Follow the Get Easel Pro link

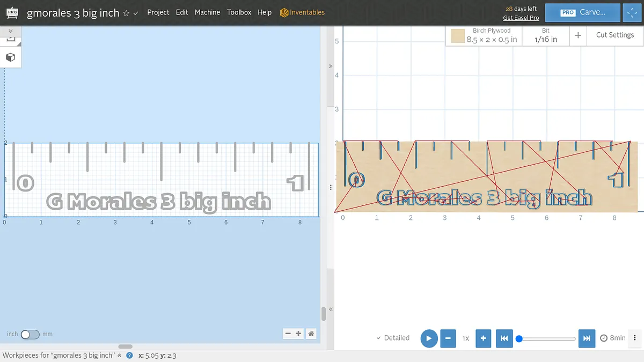pyautogui.click(x=521, y=18)
